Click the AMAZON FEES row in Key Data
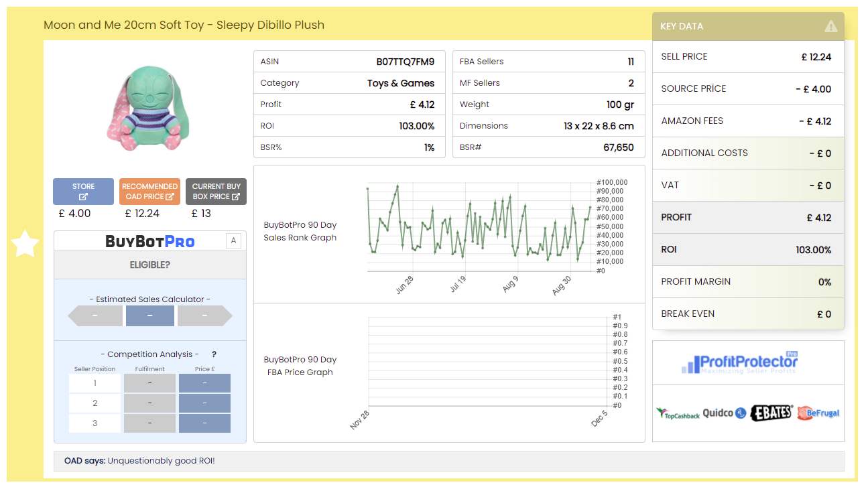The height and width of the screenshot is (491, 868). click(x=748, y=121)
